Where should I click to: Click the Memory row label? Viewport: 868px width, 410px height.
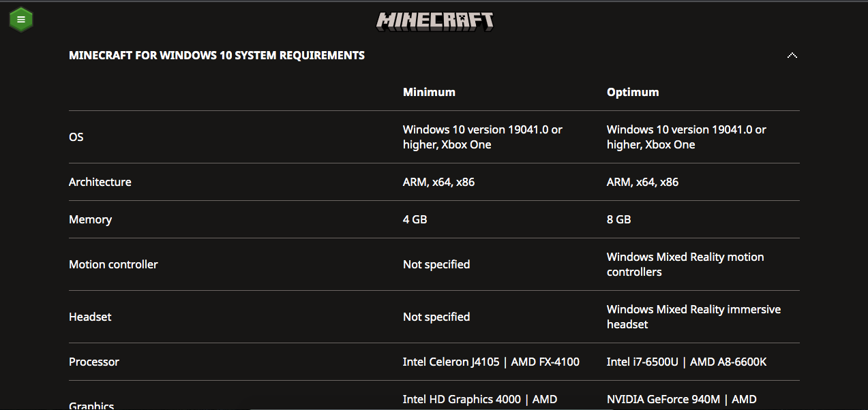(x=90, y=219)
